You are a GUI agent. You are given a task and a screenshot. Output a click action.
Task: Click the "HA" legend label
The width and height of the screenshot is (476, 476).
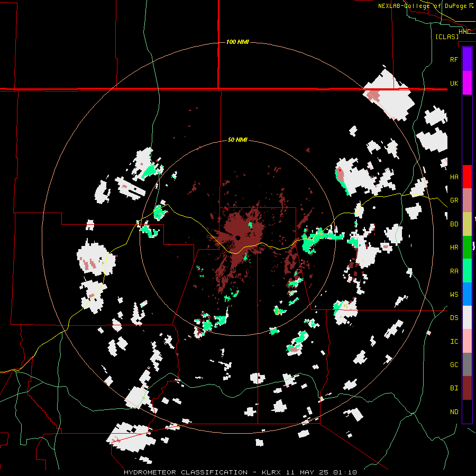click(x=454, y=177)
